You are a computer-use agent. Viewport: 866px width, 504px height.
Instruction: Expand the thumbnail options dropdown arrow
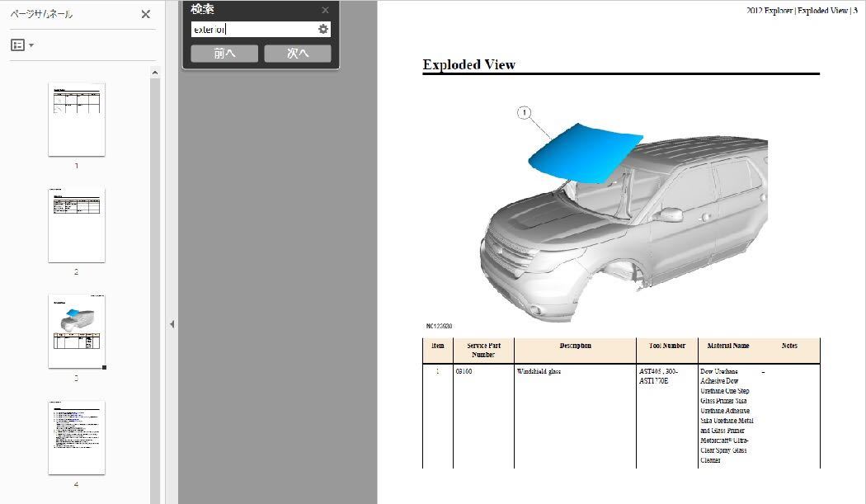pos(31,45)
